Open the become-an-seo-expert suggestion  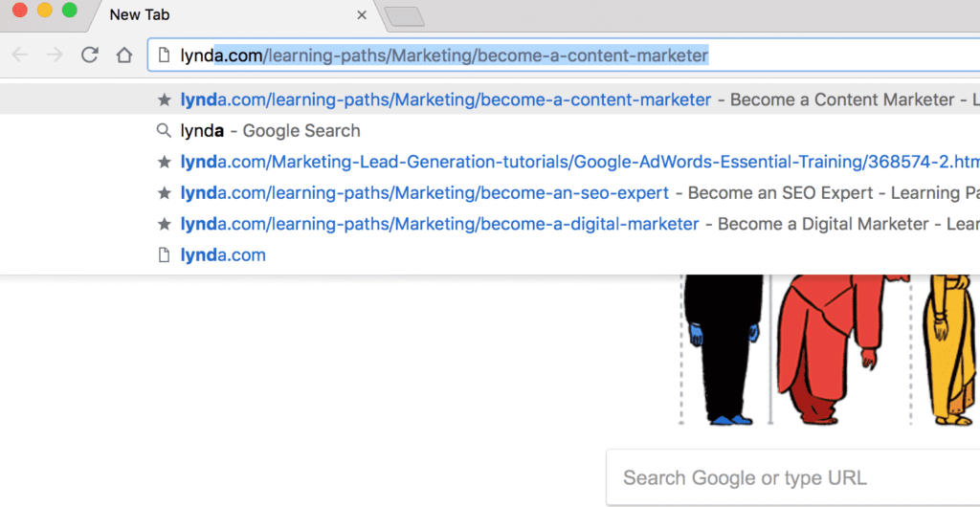(x=424, y=193)
